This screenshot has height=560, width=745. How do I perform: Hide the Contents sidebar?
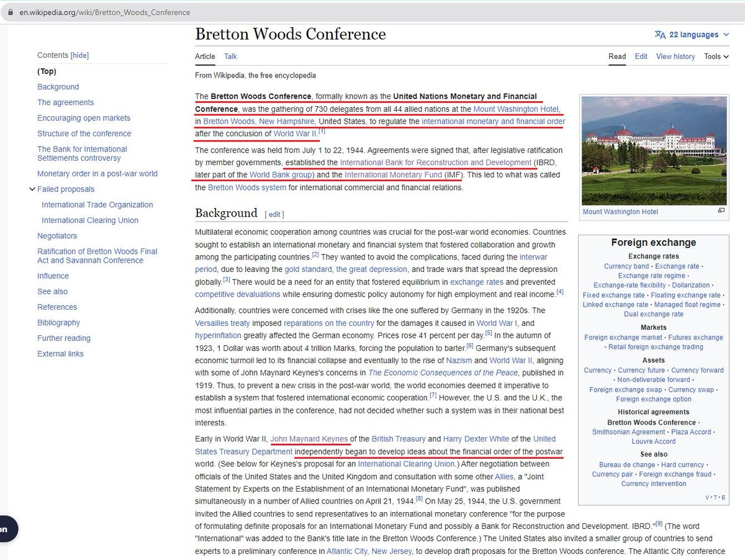(79, 55)
